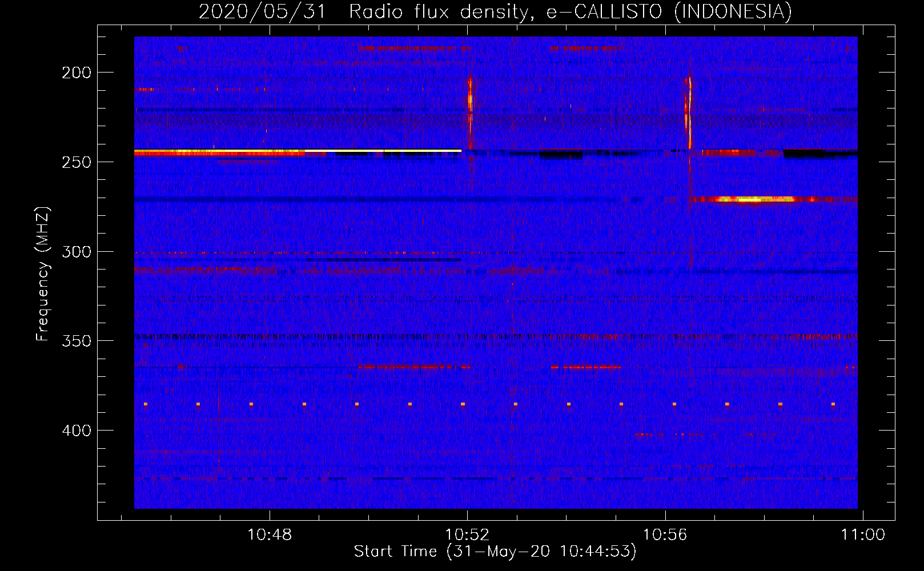Viewport: 924px width, 571px height.
Task: Click the 250 frequency tick label
Action: (77, 162)
